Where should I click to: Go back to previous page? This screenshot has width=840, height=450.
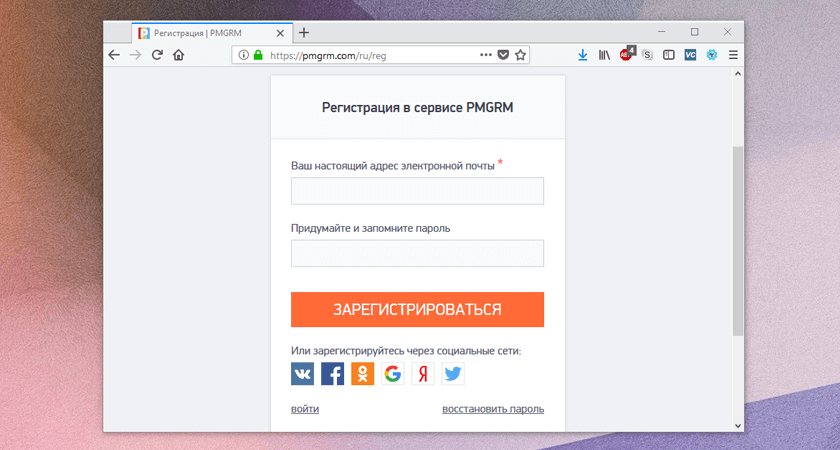click(x=114, y=55)
